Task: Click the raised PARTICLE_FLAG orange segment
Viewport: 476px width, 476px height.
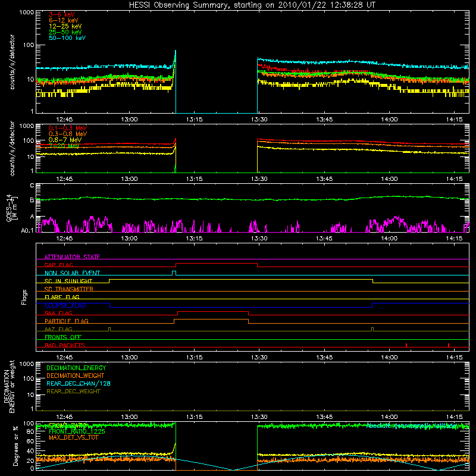Action: (211, 320)
